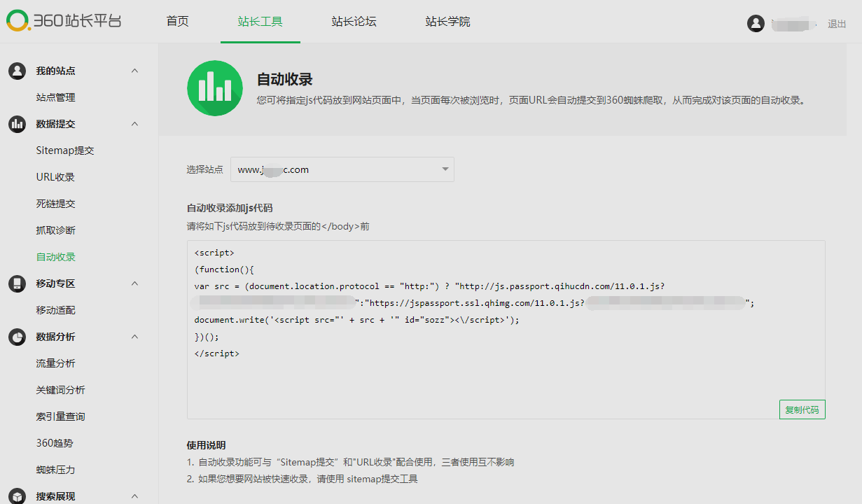Viewport: 862px width, 504px height.
Task: Collapse the 移动专区 section chevron
Action: 135,283
